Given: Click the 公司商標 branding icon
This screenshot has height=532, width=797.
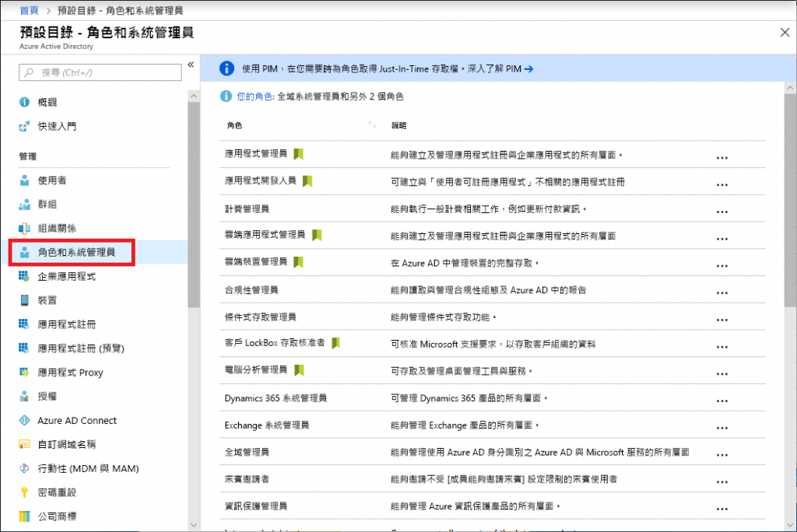Looking at the screenshot, I should pos(24,516).
